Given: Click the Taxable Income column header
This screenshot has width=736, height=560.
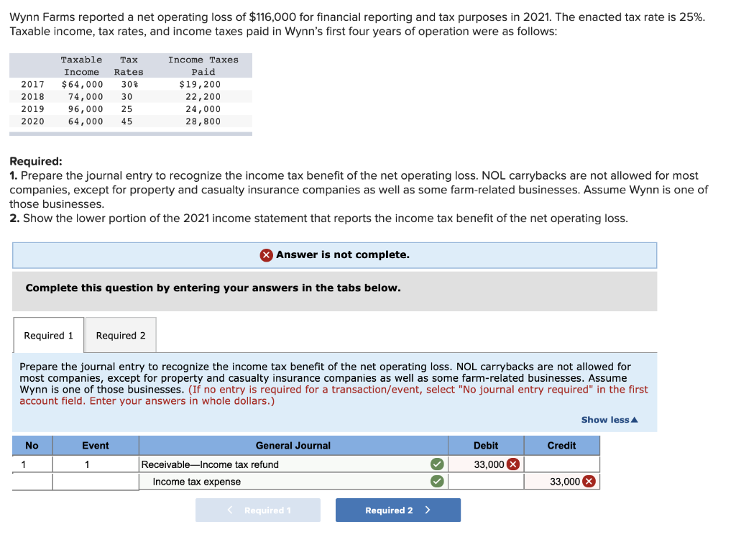Looking at the screenshot, I should pyautogui.click(x=82, y=65).
